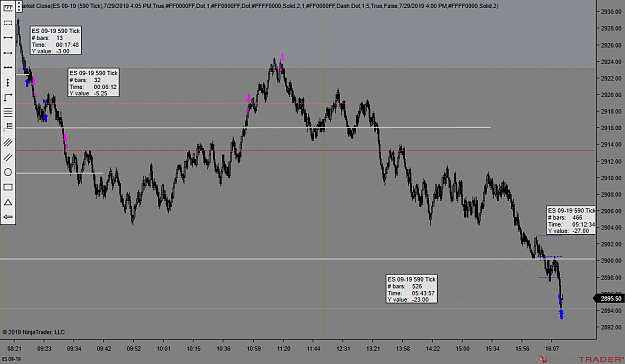Image resolution: width=625 pixels, height=364 pixels.
Task: Select the red dashed horizontal line
Action: click(306, 151)
